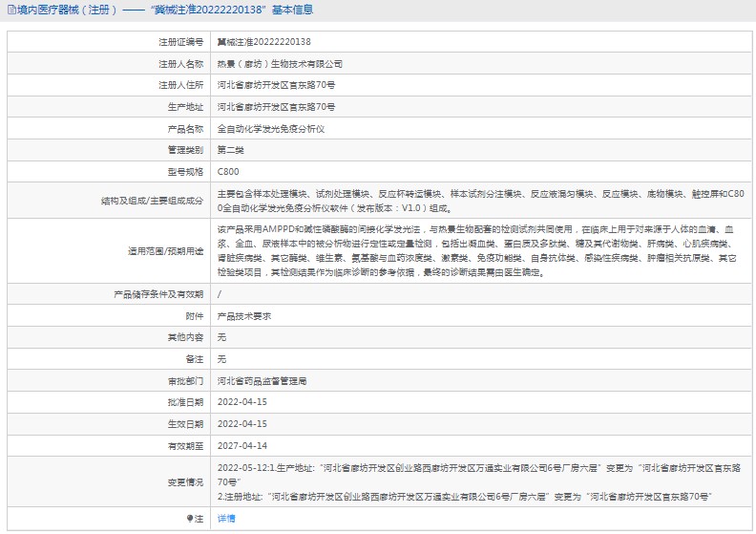The width and height of the screenshot is (756, 534).
Task: Open the 详情 details link
Action: (226, 519)
